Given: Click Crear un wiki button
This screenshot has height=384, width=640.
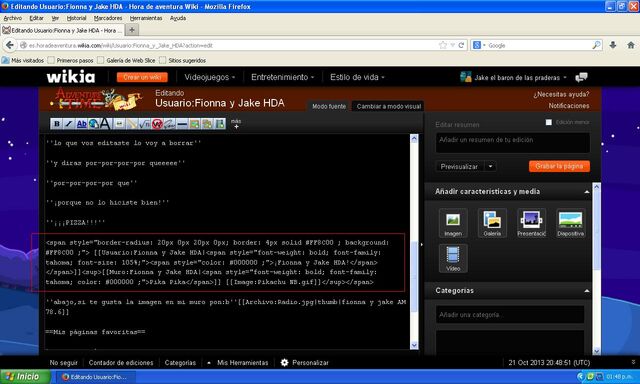Looking at the screenshot, I should coord(142,77).
